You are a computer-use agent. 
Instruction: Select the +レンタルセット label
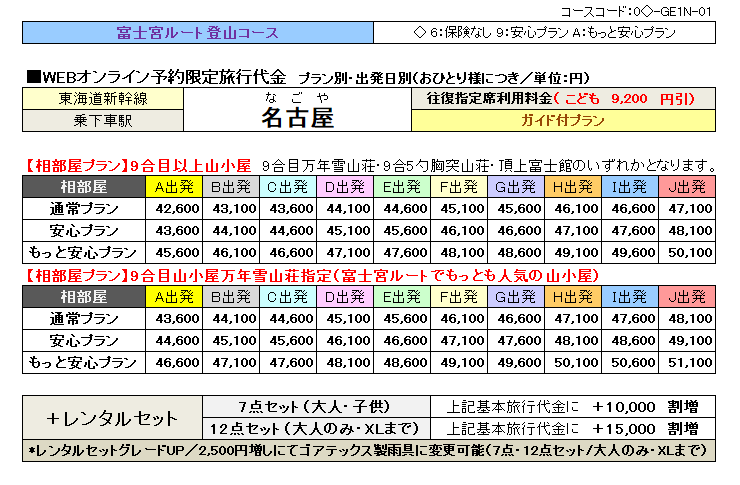[112, 418]
